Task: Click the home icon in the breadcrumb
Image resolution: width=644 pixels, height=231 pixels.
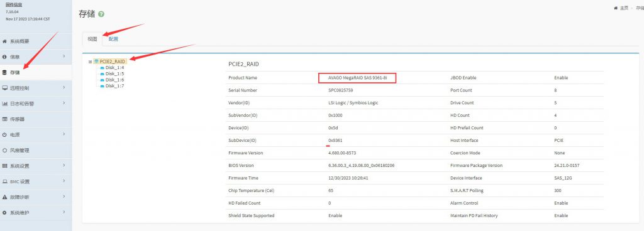Action: 616,8
